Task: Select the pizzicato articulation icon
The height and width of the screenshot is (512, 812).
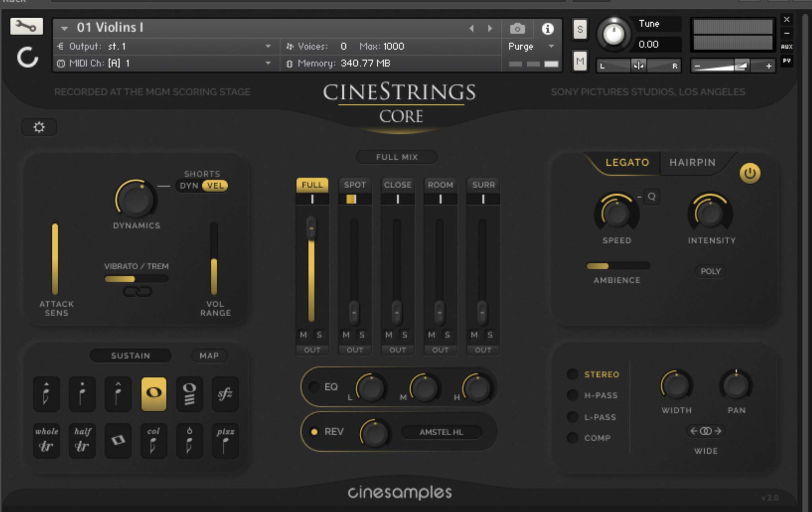Action: tap(225, 441)
